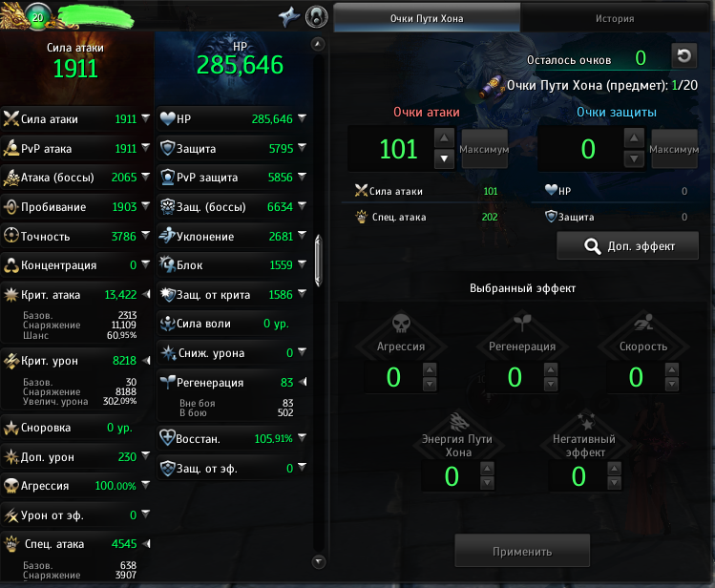Image resolution: width=715 pixels, height=588 pixels.
Task: Click the round character portrait icon
Action: 317,16
